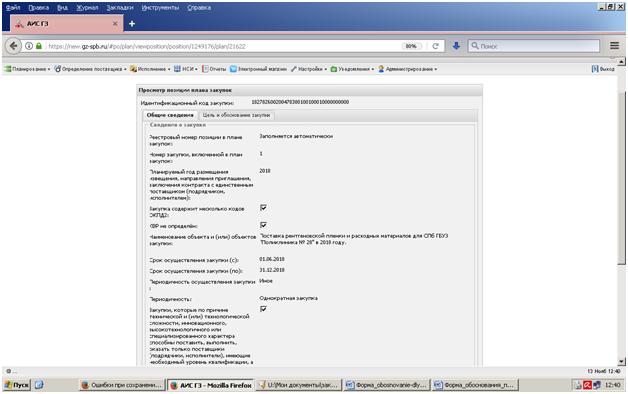Go back with the browser back arrow
Screen dimensions: 628x394
tap(13, 46)
